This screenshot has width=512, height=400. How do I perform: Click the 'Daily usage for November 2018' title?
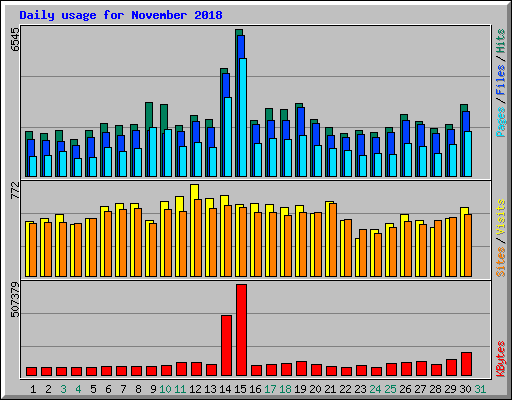[121, 15]
